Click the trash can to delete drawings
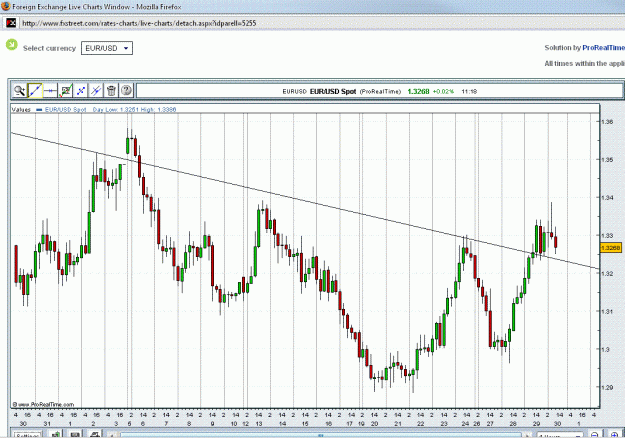 [x=111, y=90]
